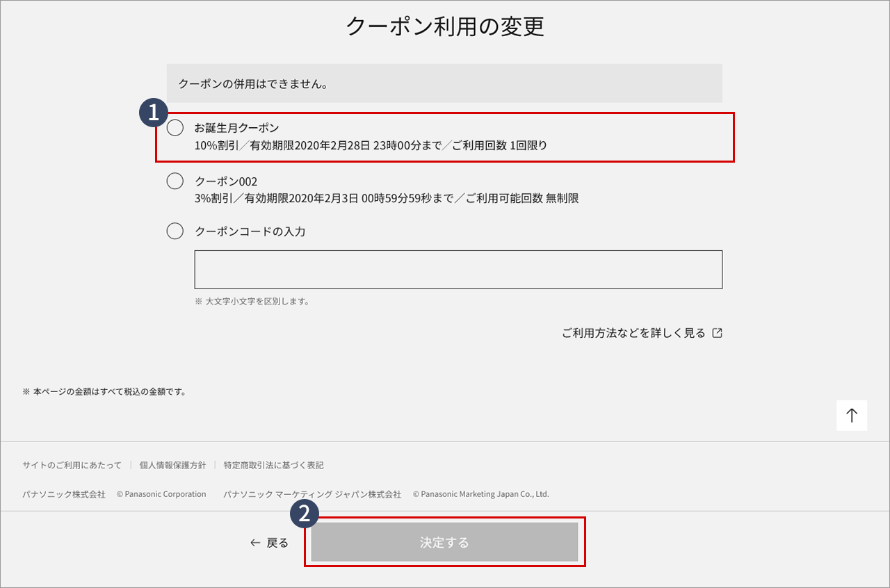The width and height of the screenshot is (890, 588).
Task: Open the 特定商取引法に基づく表記 footer link
Action: coord(273,465)
